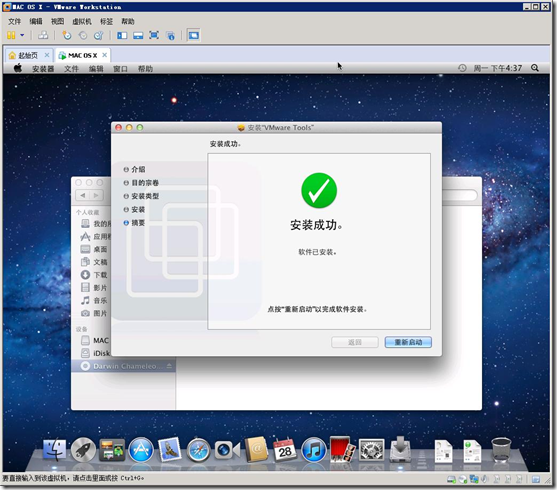Viewport: 557px width, 490px height.
Task: Eject the Darwin Chameleo... volume
Action: (169, 366)
